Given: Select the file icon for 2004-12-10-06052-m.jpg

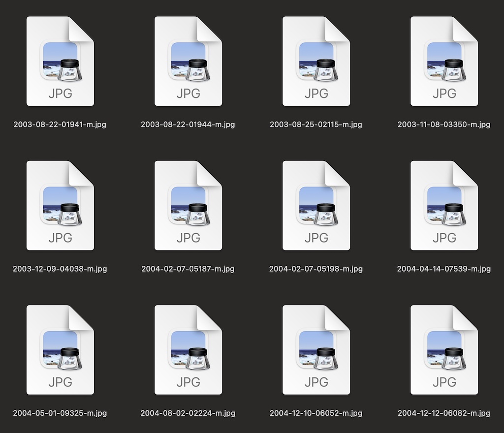Looking at the screenshot, I should coord(316,350).
